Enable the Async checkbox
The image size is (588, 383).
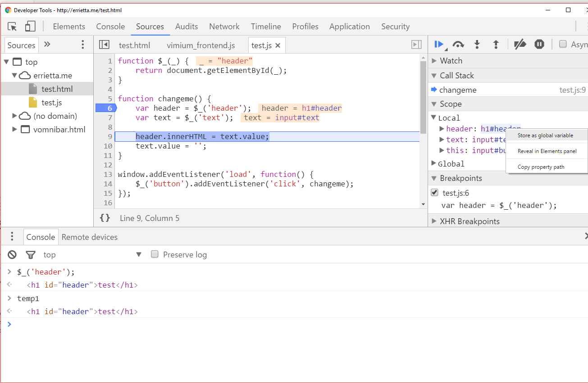(563, 44)
